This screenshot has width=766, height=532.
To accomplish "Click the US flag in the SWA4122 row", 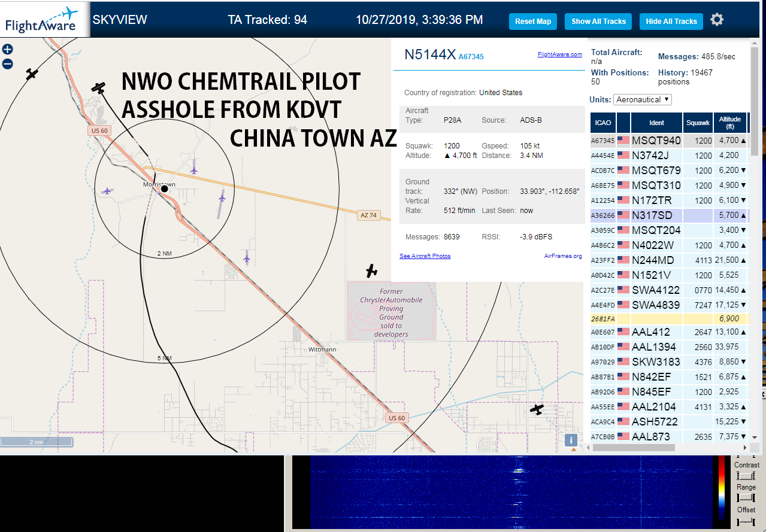I will tap(623, 290).
